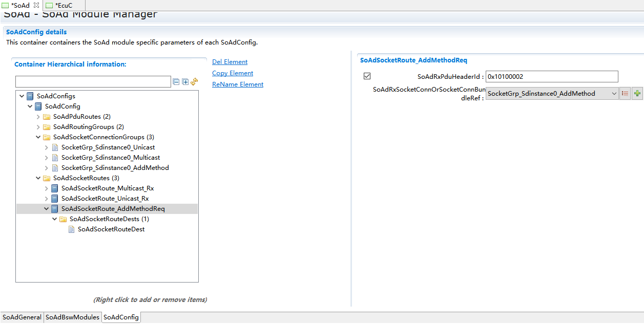644x324 pixels.
Task: Open the SoAdRxSocketConn bundle reference dropdown
Action: 614,94
